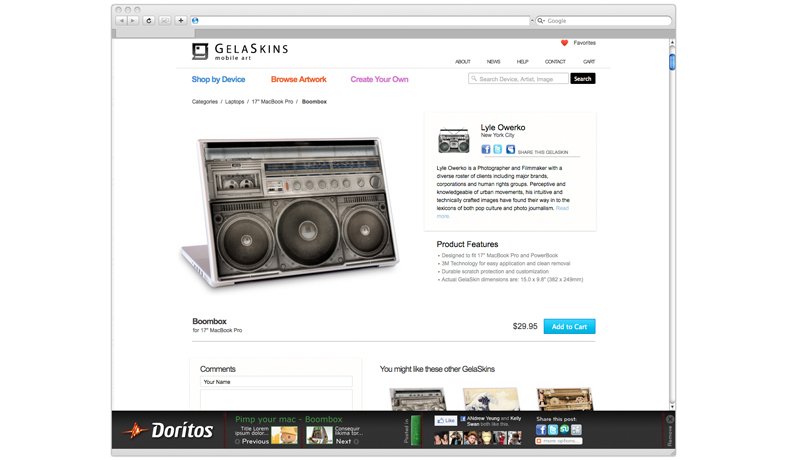Open the Browse Artwork menu

pos(298,80)
